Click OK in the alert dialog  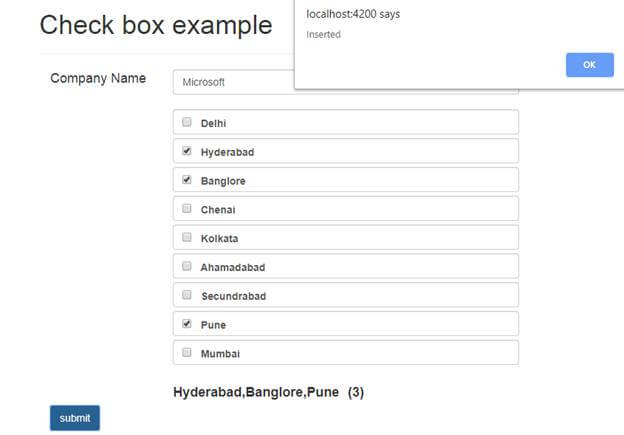point(590,65)
